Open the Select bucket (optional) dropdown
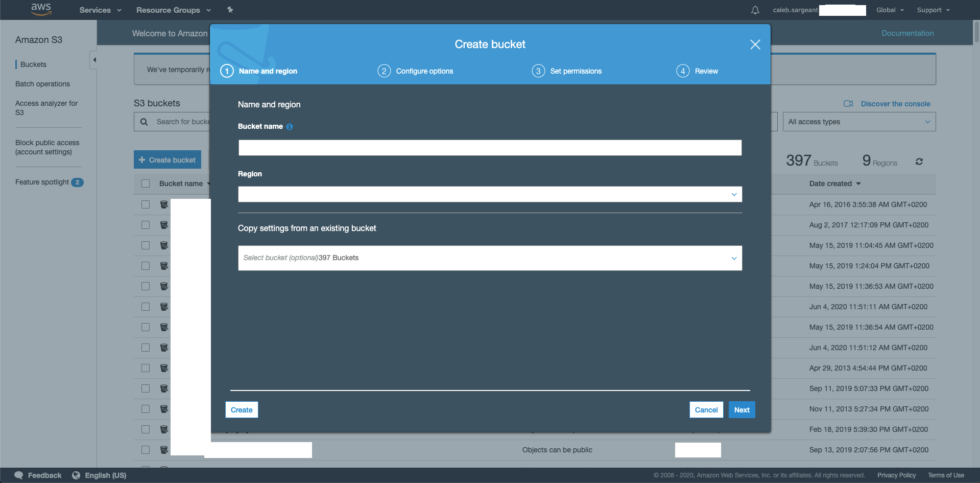This screenshot has width=980, height=483. (490, 258)
